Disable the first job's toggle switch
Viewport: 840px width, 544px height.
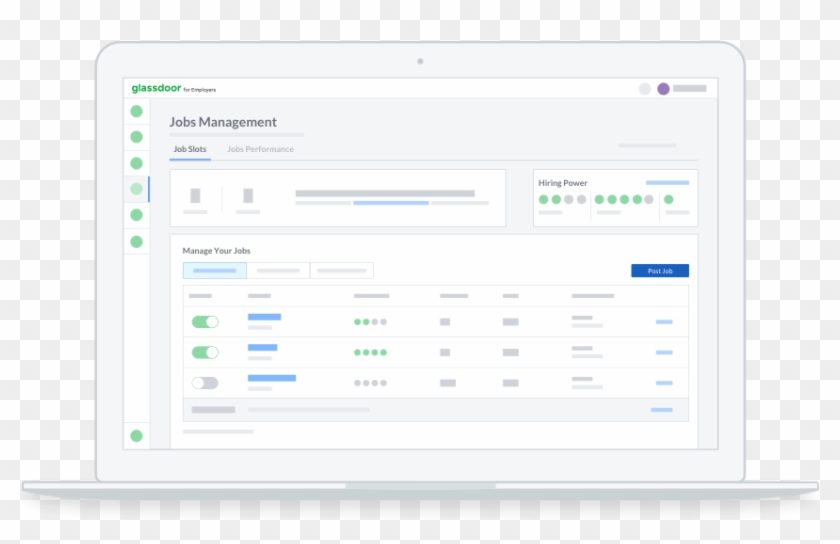coord(205,322)
